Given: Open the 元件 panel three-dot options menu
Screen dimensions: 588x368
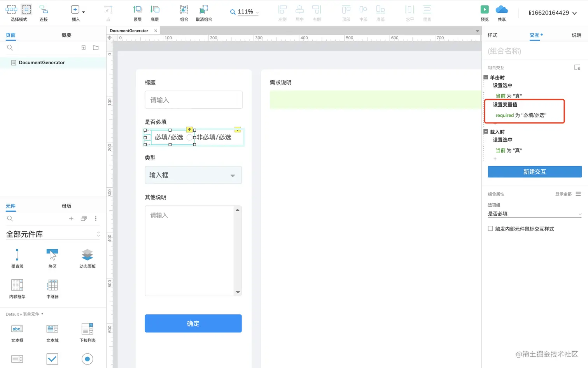Looking at the screenshot, I should coord(96,218).
